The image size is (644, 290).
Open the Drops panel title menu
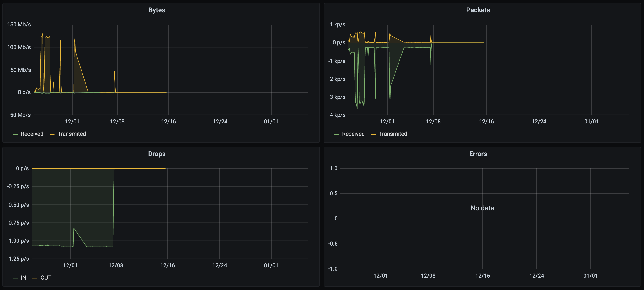pos(157,154)
